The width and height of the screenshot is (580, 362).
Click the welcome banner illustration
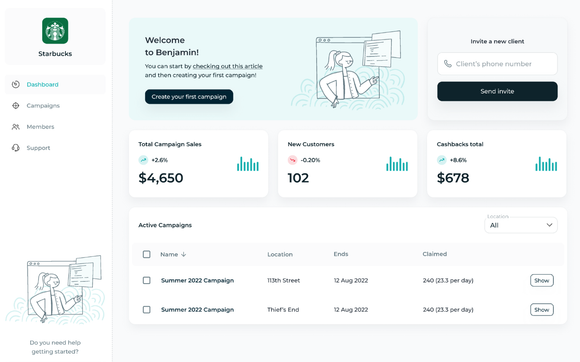(x=348, y=70)
